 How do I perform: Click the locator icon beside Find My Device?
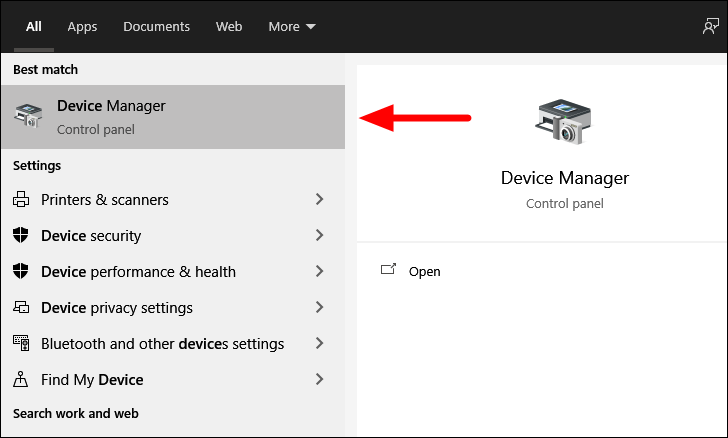[x=21, y=379]
